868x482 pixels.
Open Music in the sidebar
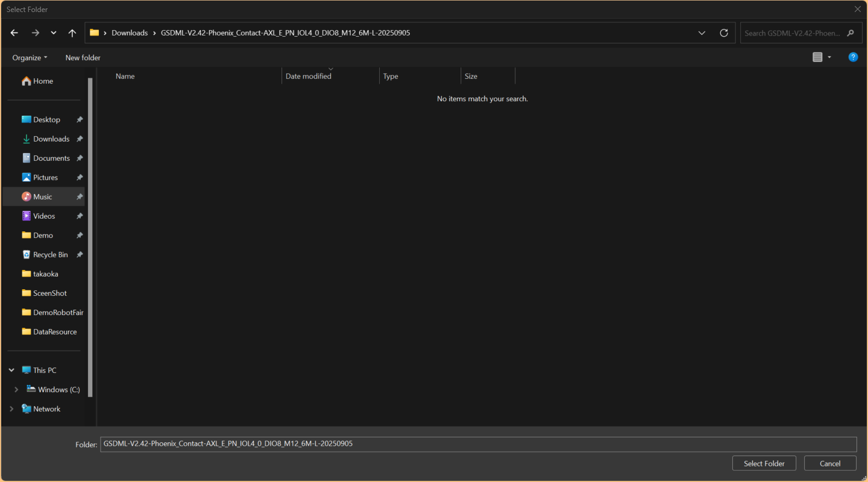coord(42,196)
